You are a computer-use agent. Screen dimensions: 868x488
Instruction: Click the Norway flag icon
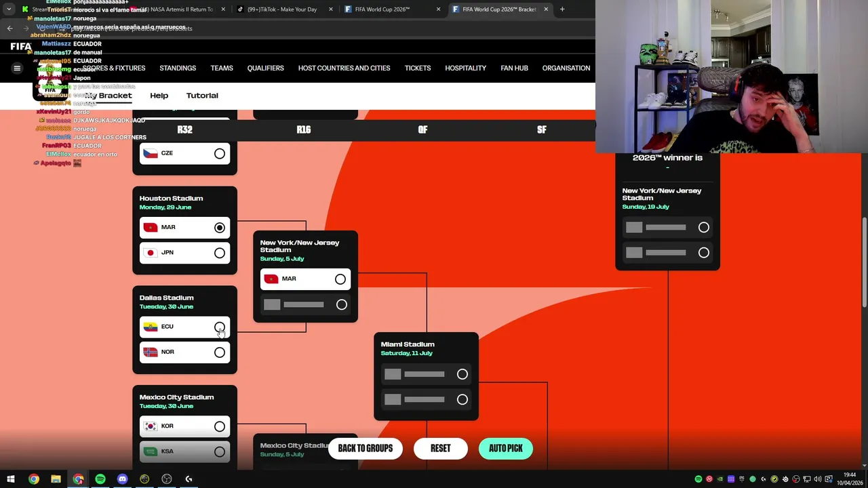click(x=150, y=352)
